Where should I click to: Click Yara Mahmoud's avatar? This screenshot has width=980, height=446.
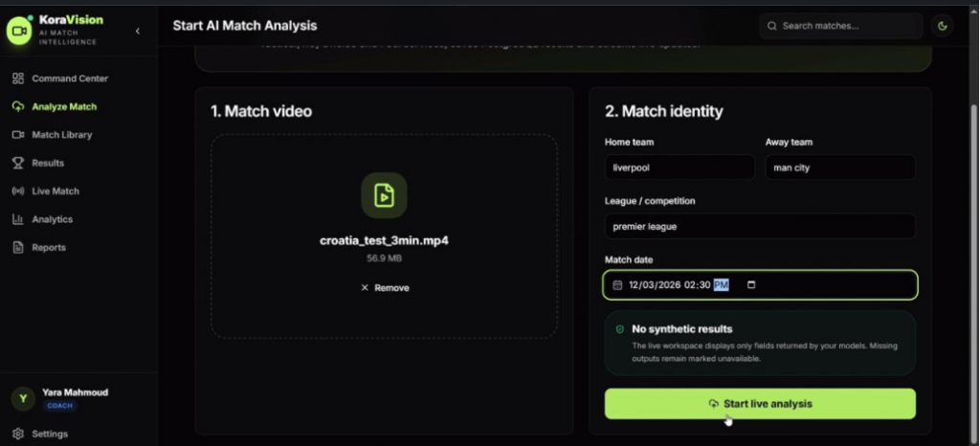coord(23,398)
